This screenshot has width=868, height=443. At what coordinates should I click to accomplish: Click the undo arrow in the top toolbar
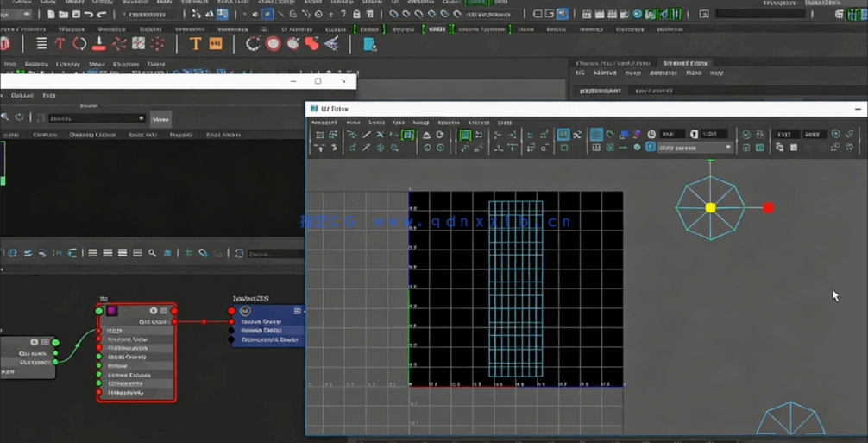pos(89,15)
